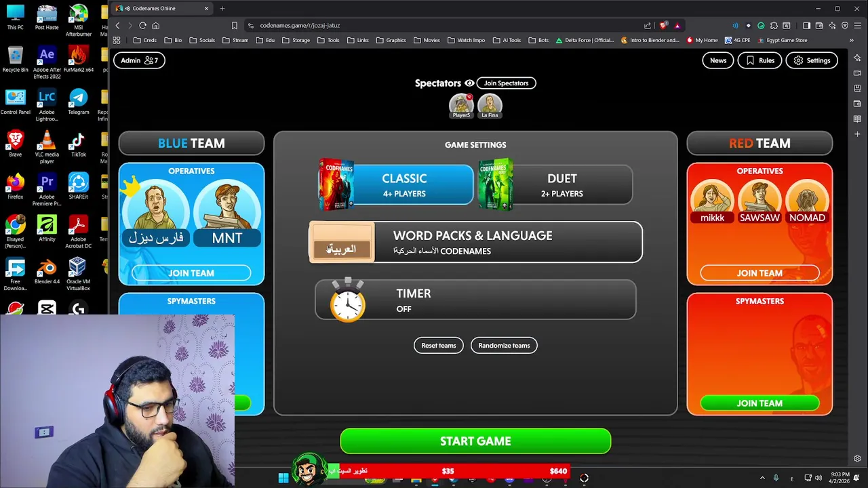Click mikkk red operative avatar

pyautogui.click(x=712, y=202)
